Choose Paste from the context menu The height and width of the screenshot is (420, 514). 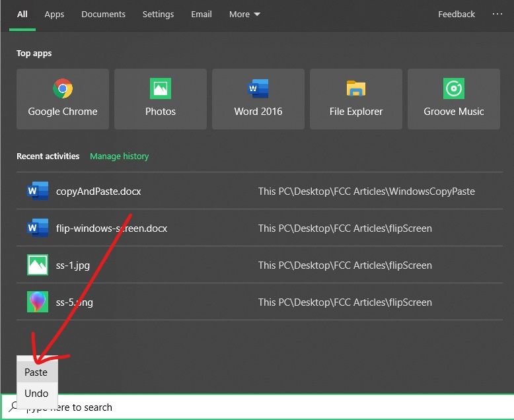pos(37,372)
